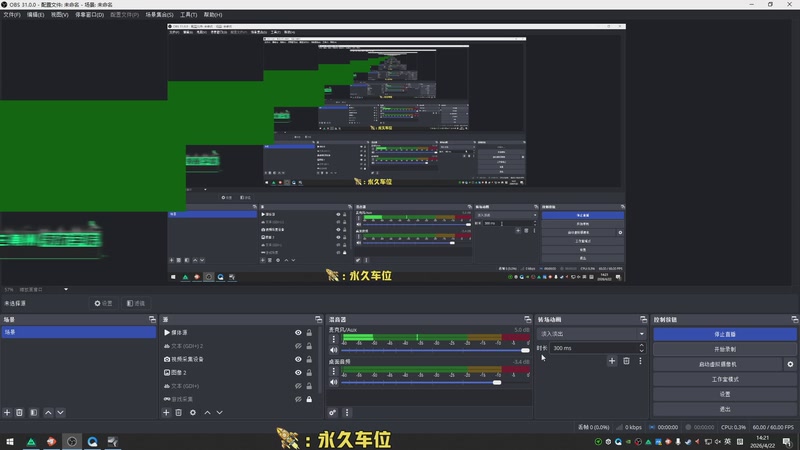Screen dimensions: 800x450
Task: Click the 工作室模式 studio mode button
Action: 724,379
